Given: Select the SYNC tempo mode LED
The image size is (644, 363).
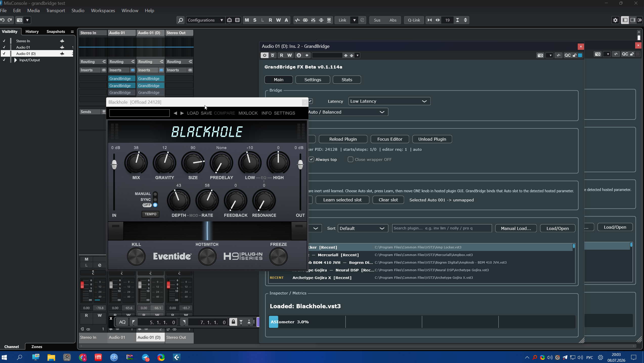Looking at the screenshot, I should 155,199.
